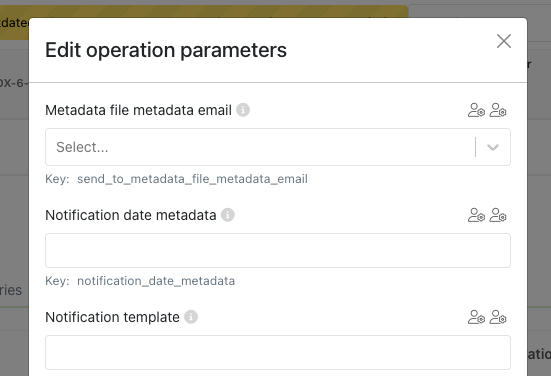Click first user-settings icon for Notification template
Viewport: 551px width, 376px height.
click(x=476, y=317)
